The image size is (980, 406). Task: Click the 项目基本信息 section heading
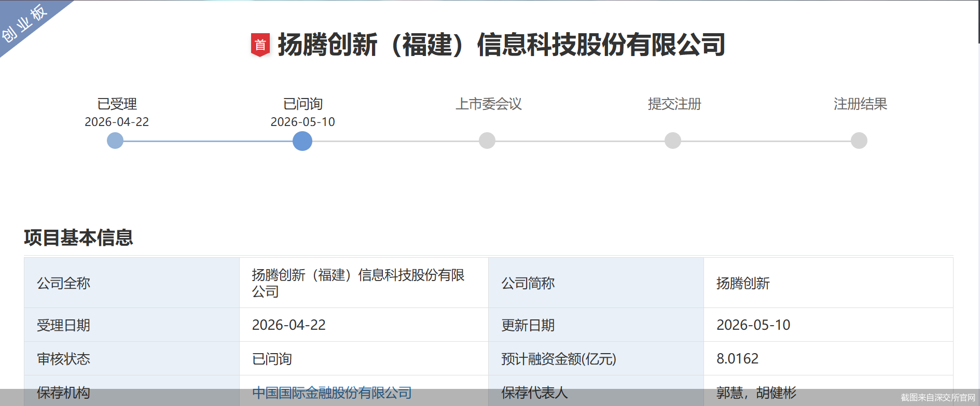78,237
